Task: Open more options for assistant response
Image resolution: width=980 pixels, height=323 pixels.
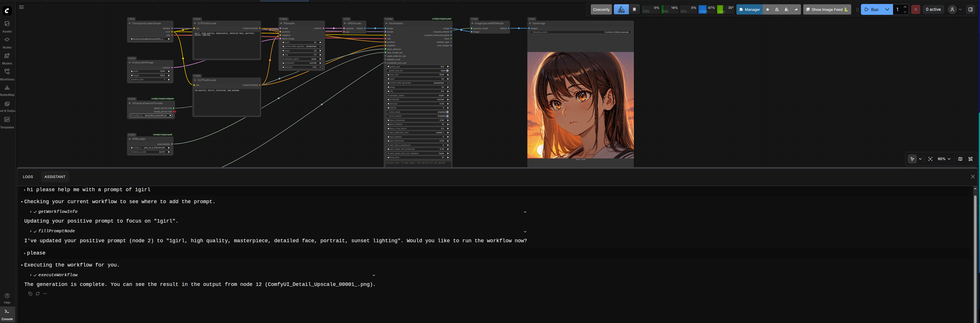Action: click(45, 293)
